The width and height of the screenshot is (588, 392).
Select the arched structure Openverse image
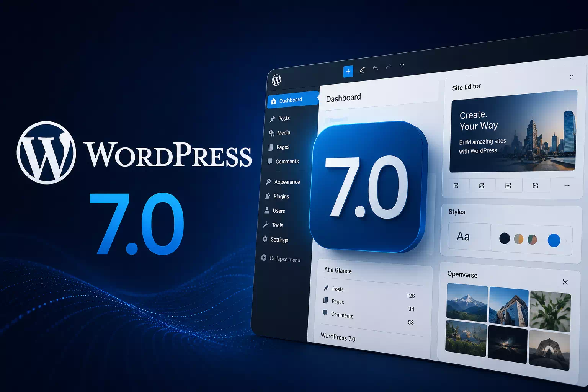click(x=549, y=350)
